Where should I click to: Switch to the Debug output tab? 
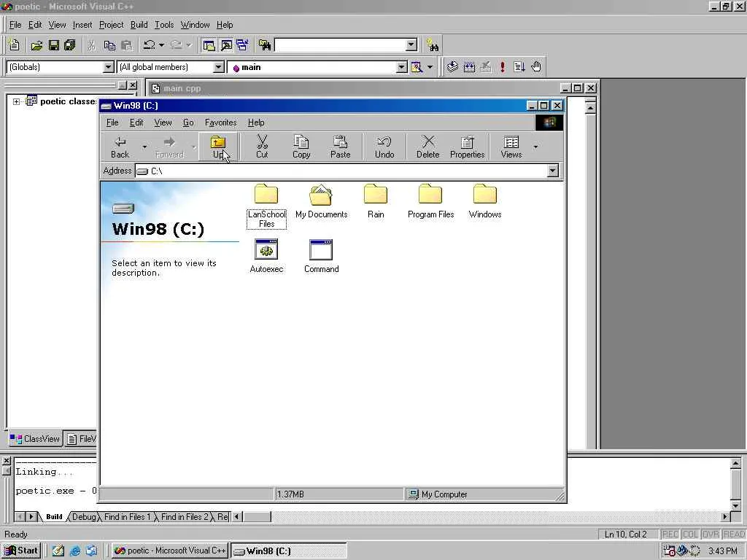[85, 517]
